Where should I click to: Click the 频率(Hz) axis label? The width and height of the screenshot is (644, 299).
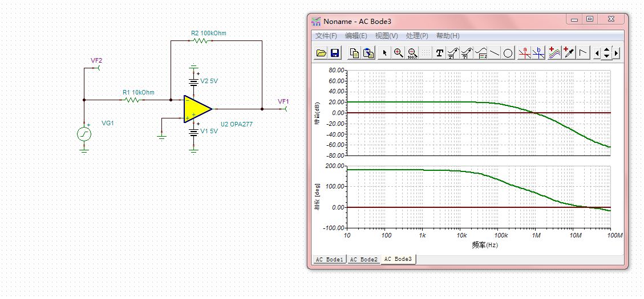(485, 245)
